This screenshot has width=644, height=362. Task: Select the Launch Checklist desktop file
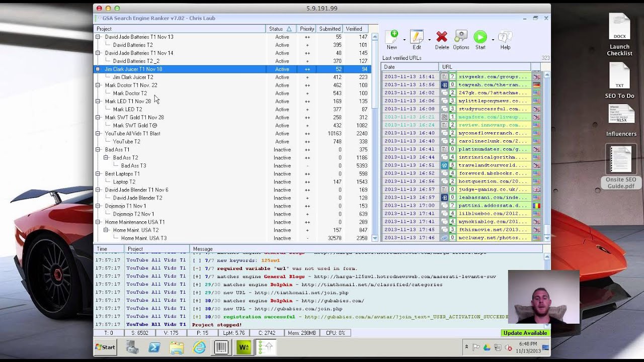click(x=620, y=35)
